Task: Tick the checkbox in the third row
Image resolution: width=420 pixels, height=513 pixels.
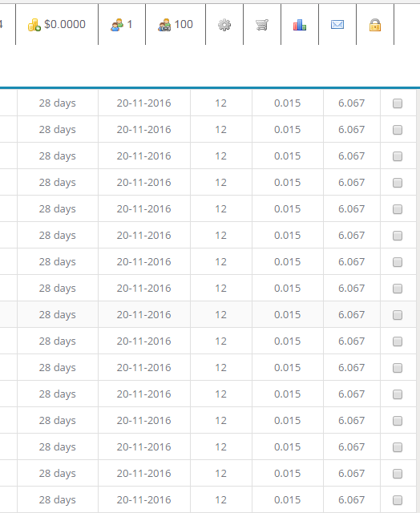Action: point(398,156)
